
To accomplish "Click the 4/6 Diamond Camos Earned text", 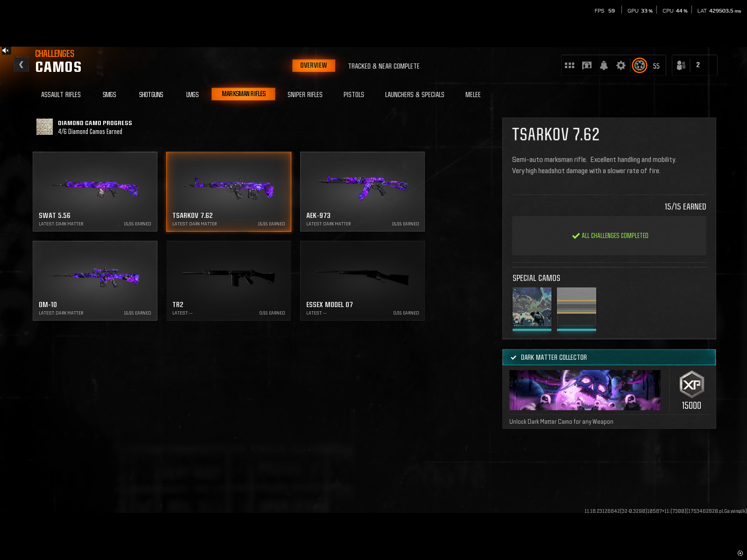I will [90, 132].
